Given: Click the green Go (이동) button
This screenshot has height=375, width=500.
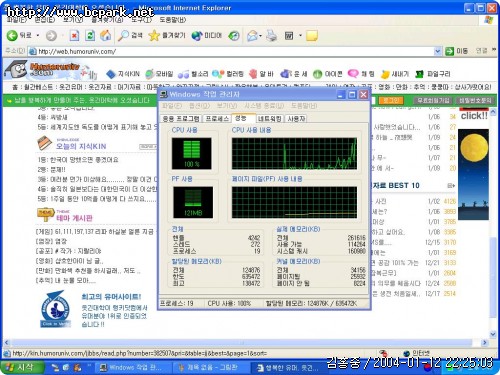Looking at the screenshot, I should tap(457, 51).
